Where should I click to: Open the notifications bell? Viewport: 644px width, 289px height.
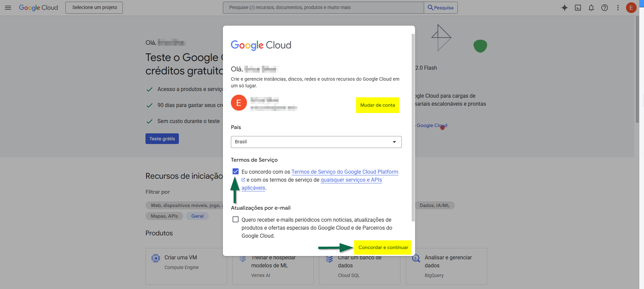(591, 8)
